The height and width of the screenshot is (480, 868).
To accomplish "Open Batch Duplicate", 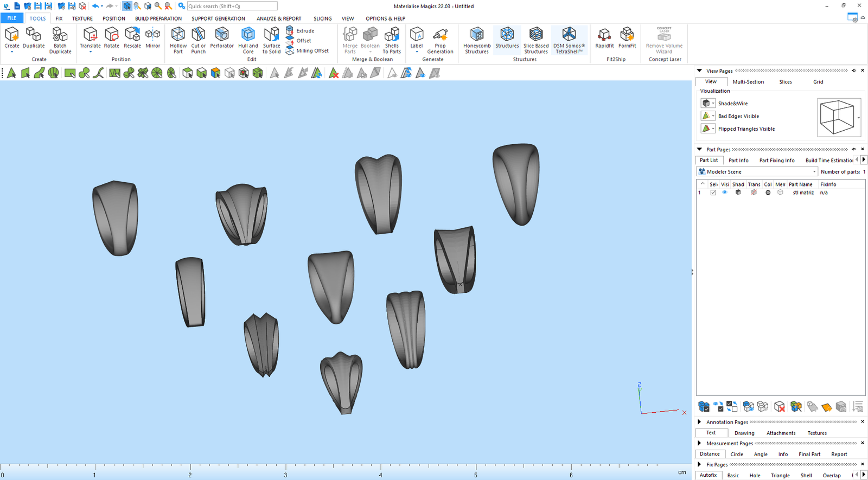I will pyautogui.click(x=60, y=40).
